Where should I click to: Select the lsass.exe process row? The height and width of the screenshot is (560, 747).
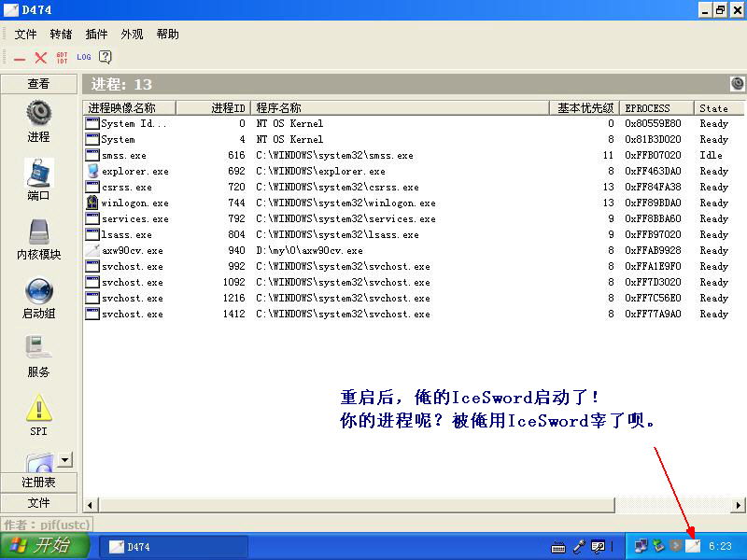414,235
